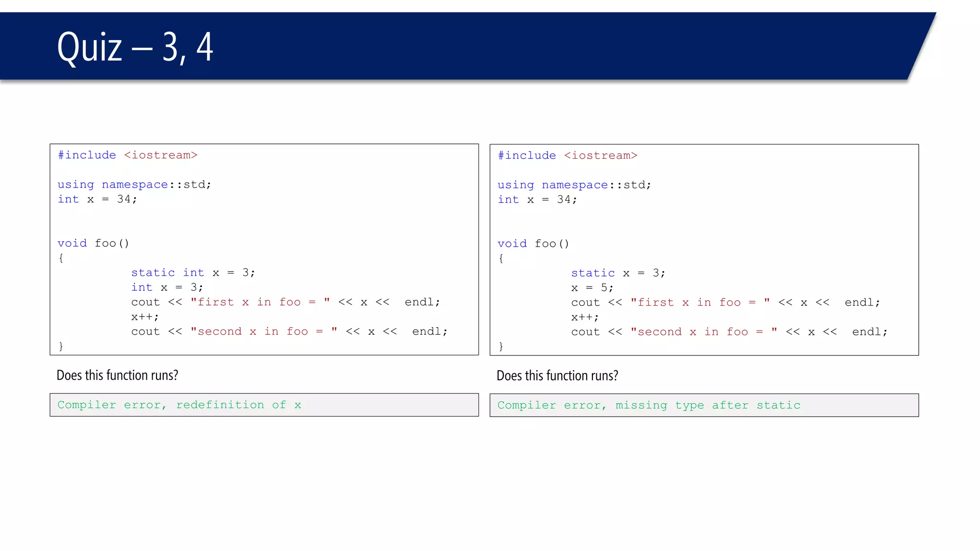Click "x = 5;" line in right code
Image resolution: width=980 pixels, height=551 pixels.
[x=592, y=288]
